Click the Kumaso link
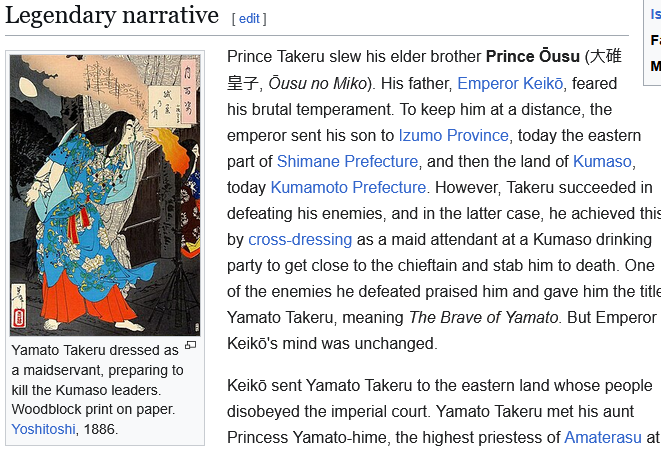The width and height of the screenshot is (661, 453). click(x=603, y=161)
